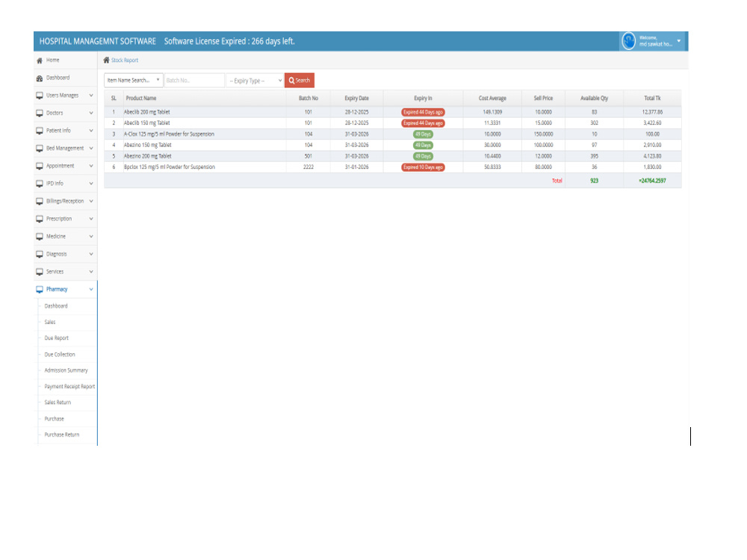Viewport: 747px width, 560px height.
Task: Click the Available Qty column header
Action: pyautogui.click(x=594, y=99)
